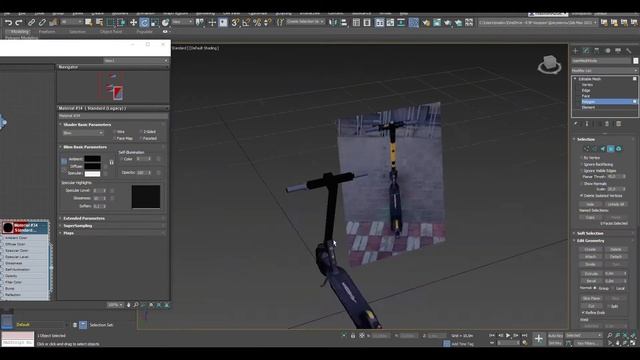Screen dimensions: 640x360
Task: Click Pin Stack icon below modifier list
Action: (576, 124)
